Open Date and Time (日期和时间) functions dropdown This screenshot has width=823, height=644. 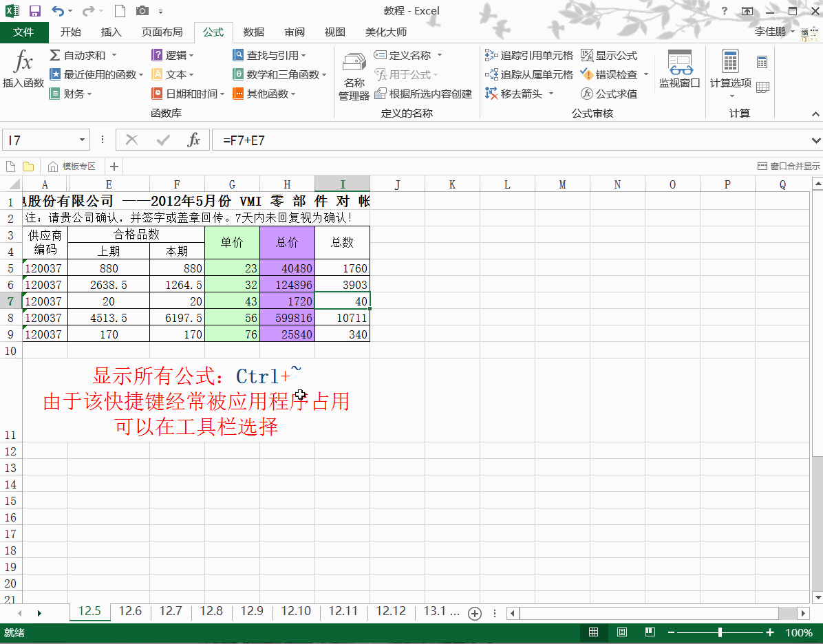point(222,94)
